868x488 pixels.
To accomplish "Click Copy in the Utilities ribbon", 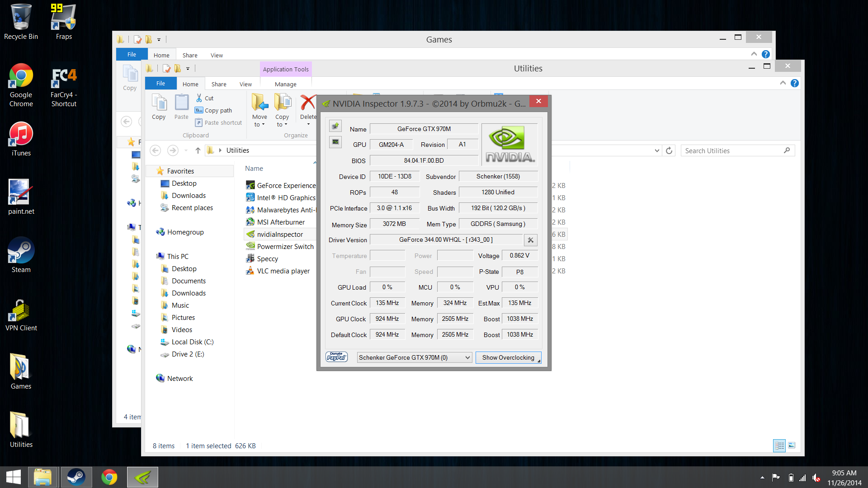I will [159, 107].
